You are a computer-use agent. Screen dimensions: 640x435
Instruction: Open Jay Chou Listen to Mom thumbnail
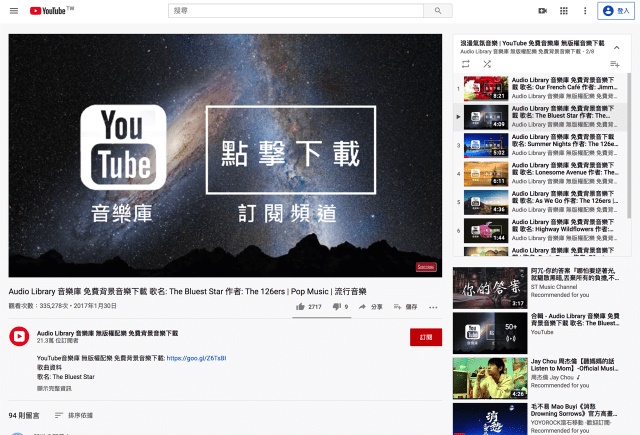[x=490, y=378]
